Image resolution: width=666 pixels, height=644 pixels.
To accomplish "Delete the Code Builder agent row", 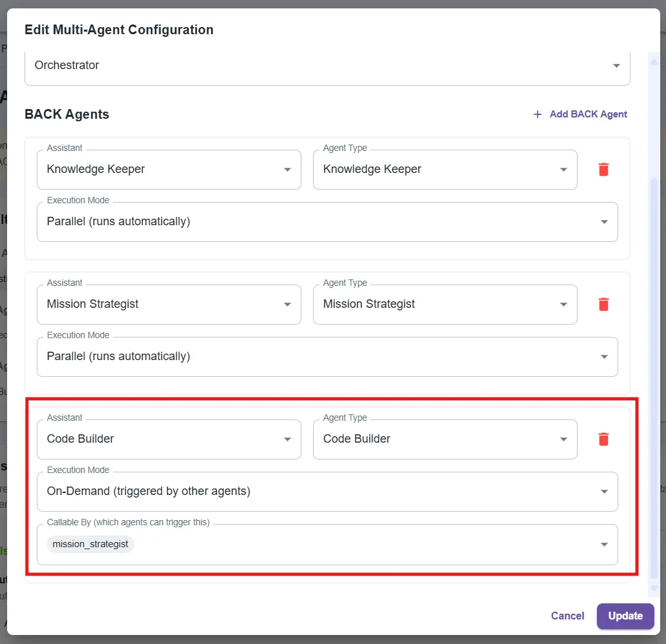I will click(x=603, y=439).
